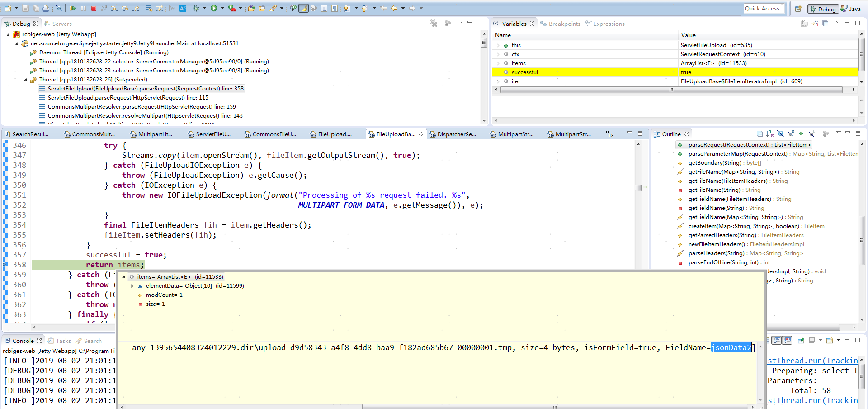Select the 'successful' variable row
The image size is (868, 409).
point(675,72)
